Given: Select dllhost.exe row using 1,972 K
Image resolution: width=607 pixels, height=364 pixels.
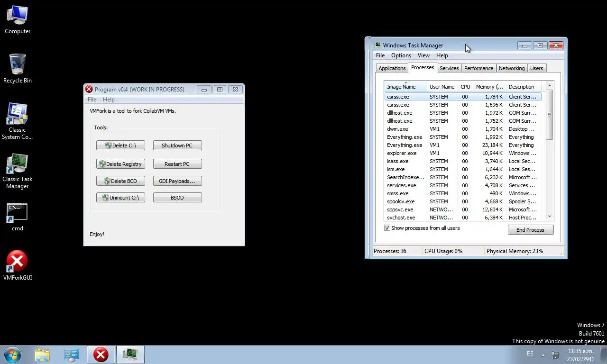Looking at the screenshot, I should [x=463, y=113].
